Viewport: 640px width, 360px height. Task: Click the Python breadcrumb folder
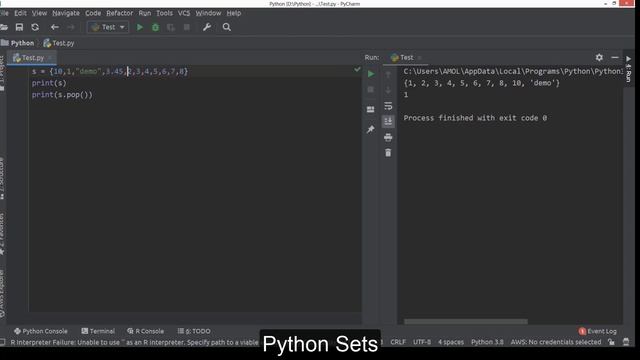click(18, 43)
